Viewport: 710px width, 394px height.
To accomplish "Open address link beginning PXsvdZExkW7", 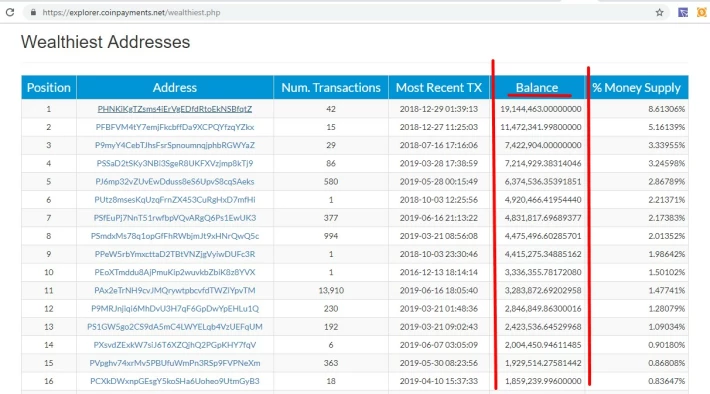I will click(175, 345).
